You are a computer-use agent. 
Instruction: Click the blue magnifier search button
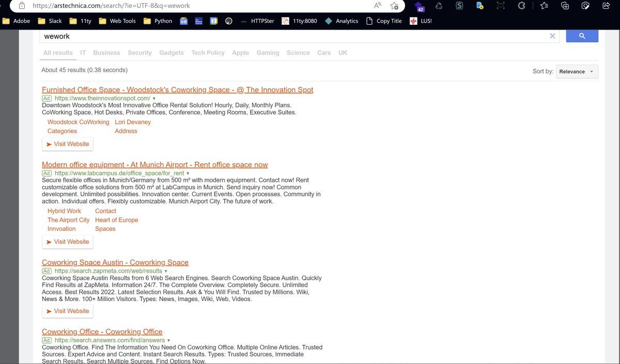click(582, 36)
